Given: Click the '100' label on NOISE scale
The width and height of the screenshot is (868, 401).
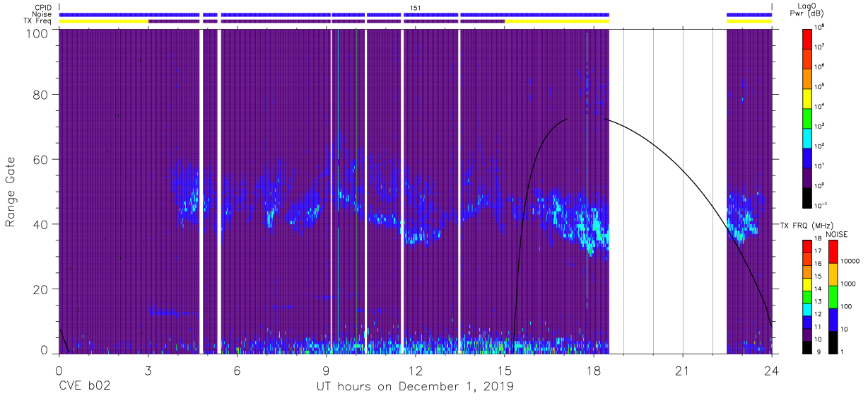Looking at the screenshot, I should coord(848,307).
